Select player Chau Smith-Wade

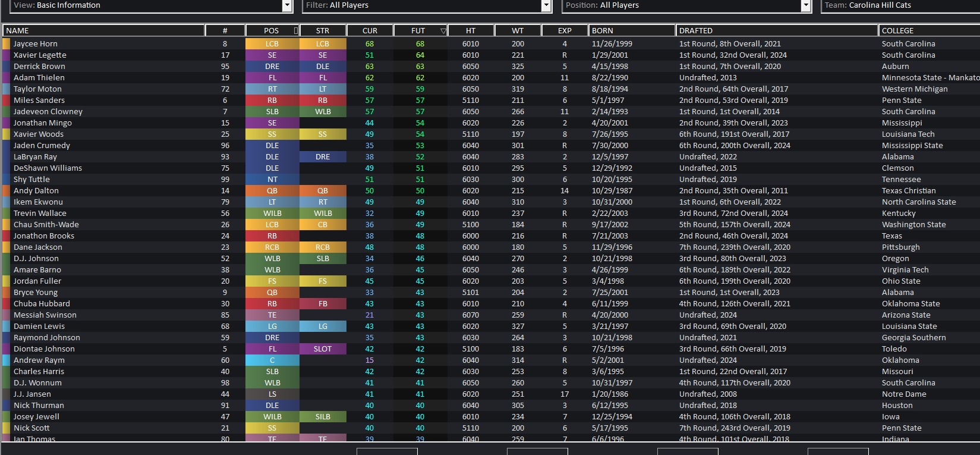[46, 224]
